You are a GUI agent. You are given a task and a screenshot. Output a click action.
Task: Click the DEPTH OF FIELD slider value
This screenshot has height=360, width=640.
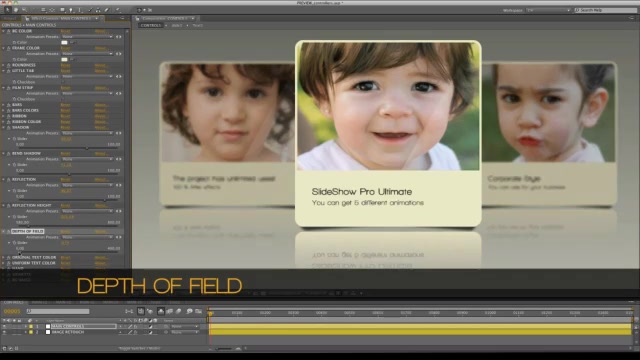(x=65, y=243)
